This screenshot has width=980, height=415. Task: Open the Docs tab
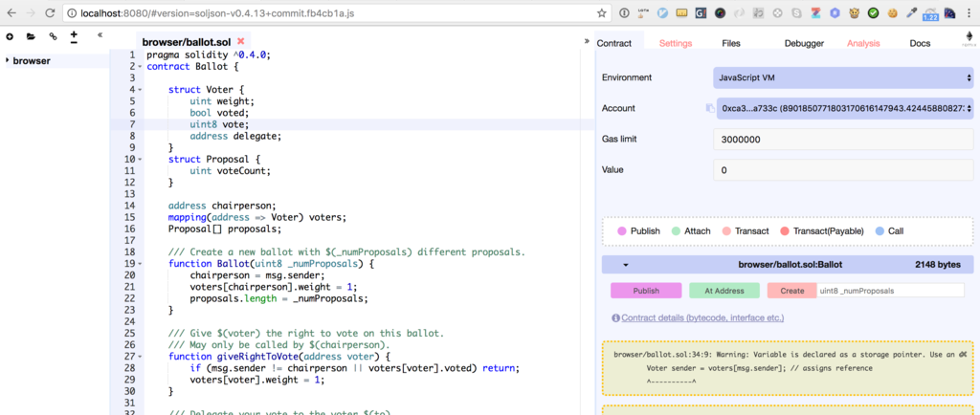(920, 44)
